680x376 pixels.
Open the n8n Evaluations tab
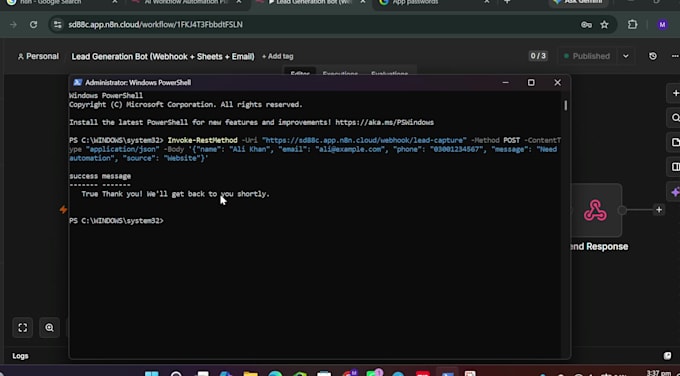(x=389, y=73)
